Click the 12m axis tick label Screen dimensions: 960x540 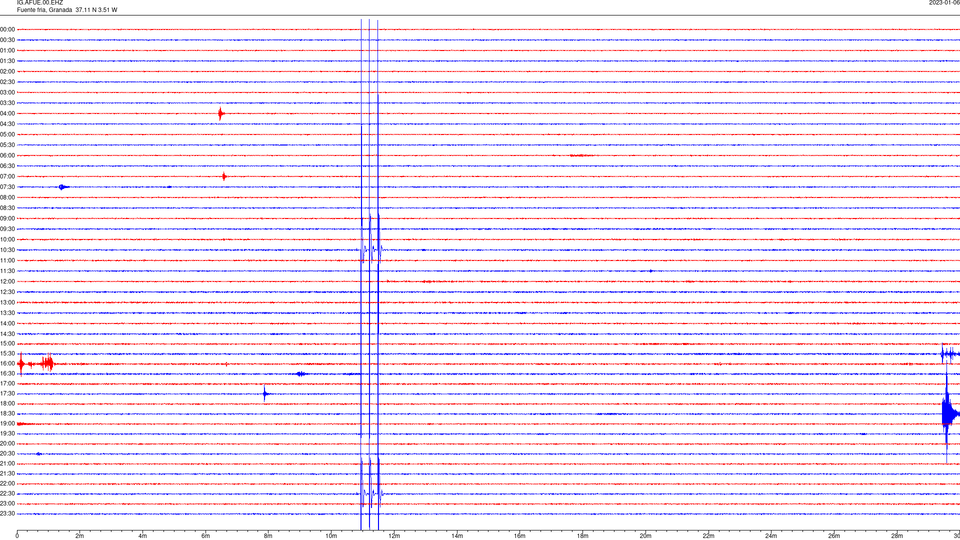(394, 536)
